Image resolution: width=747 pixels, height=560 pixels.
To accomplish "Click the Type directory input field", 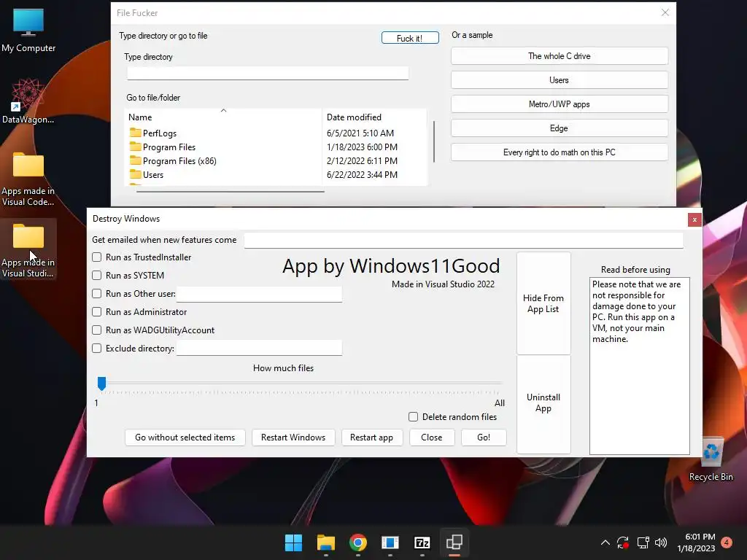I will coord(267,73).
